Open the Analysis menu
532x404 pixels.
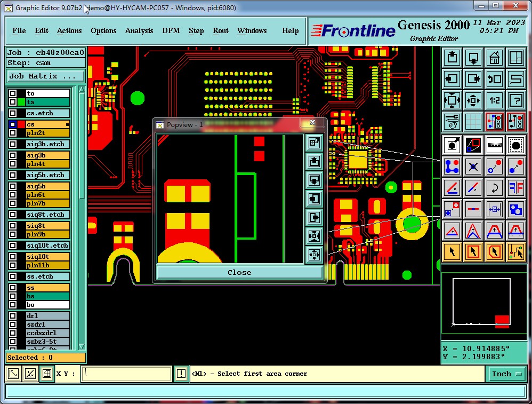pos(139,30)
